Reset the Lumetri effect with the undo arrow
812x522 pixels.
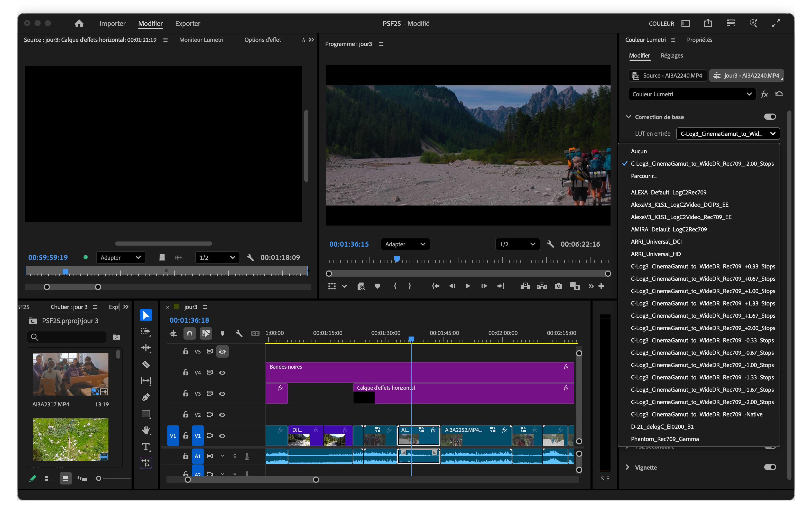click(779, 94)
